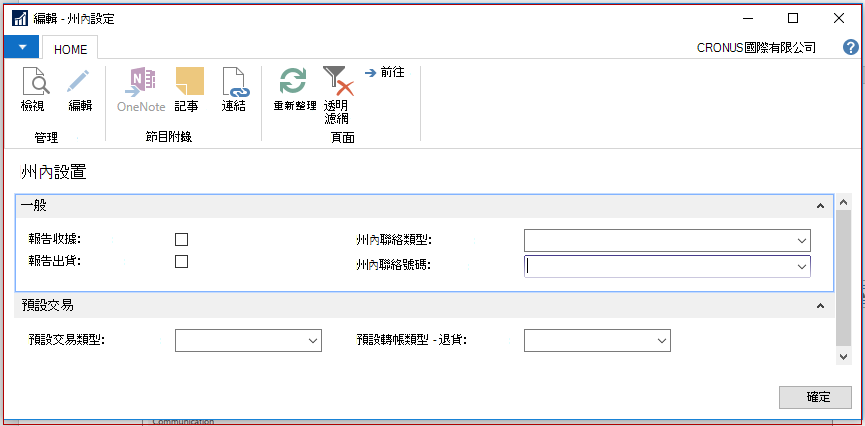
Task: Select the HOME ribbon tab
Action: [70, 49]
